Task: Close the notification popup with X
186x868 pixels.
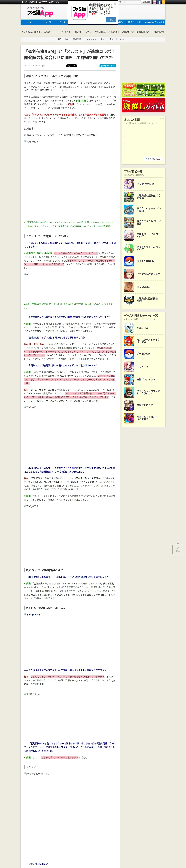Action: click(x=115, y=4)
